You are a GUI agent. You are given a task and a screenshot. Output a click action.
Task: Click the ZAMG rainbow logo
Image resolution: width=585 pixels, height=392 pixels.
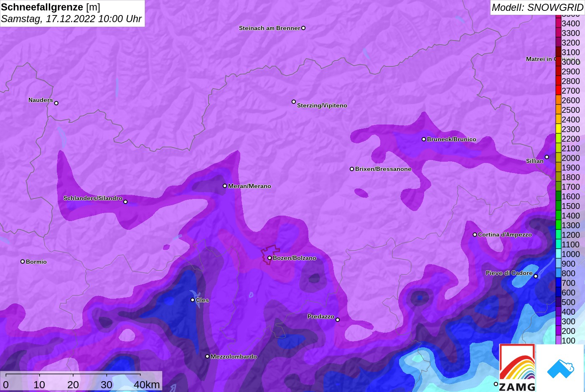pos(517,367)
